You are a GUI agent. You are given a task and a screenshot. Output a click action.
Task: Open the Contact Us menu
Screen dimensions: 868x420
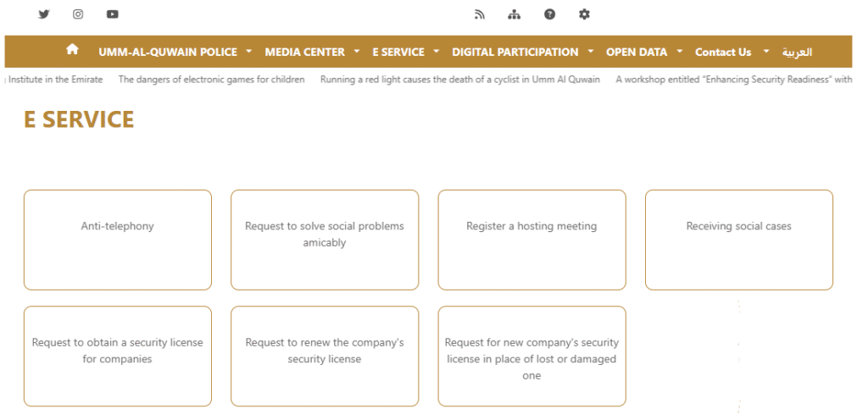point(723,52)
